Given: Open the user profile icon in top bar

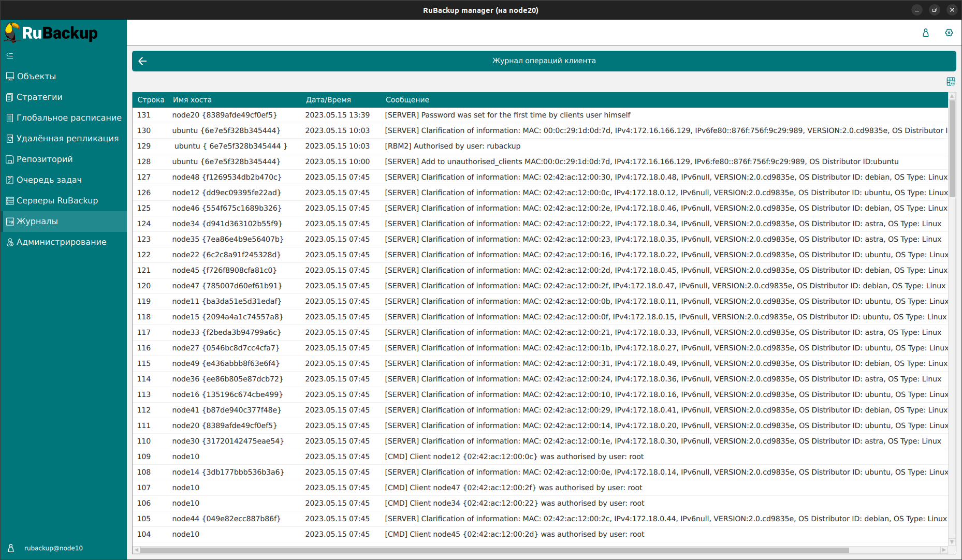Looking at the screenshot, I should pos(925,33).
